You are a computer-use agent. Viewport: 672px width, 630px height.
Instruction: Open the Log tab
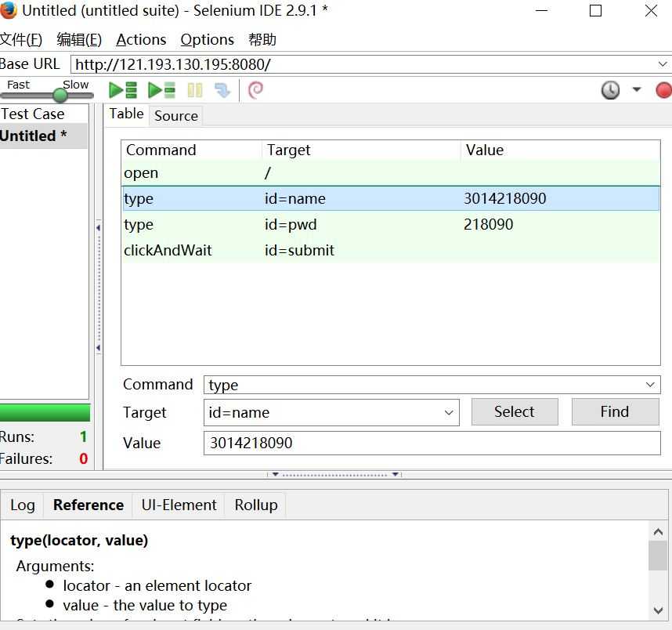point(22,505)
